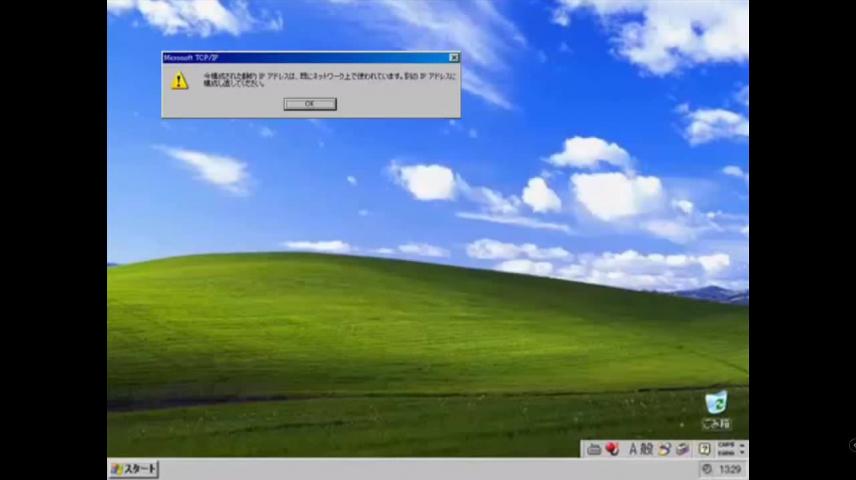Open the IME Pad icon
This screenshot has width=856, height=480.
tap(664, 449)
